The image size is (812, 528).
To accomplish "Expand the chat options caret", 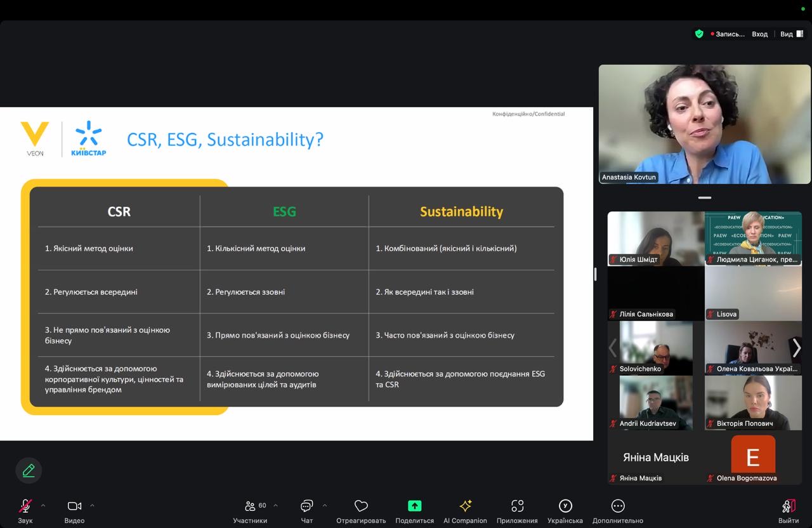I will click(325, 506).
